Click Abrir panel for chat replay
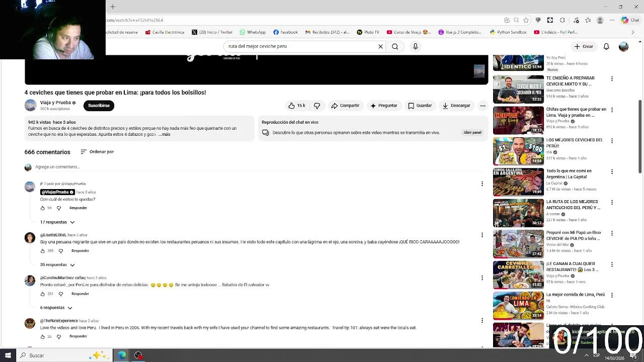 click(x=472, y=133)
